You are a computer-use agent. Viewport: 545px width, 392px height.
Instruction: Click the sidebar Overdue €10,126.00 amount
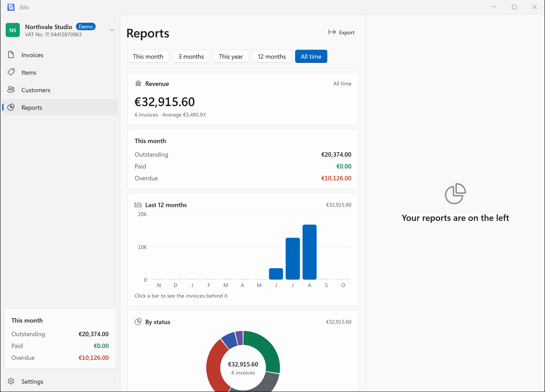pos(94,358)
